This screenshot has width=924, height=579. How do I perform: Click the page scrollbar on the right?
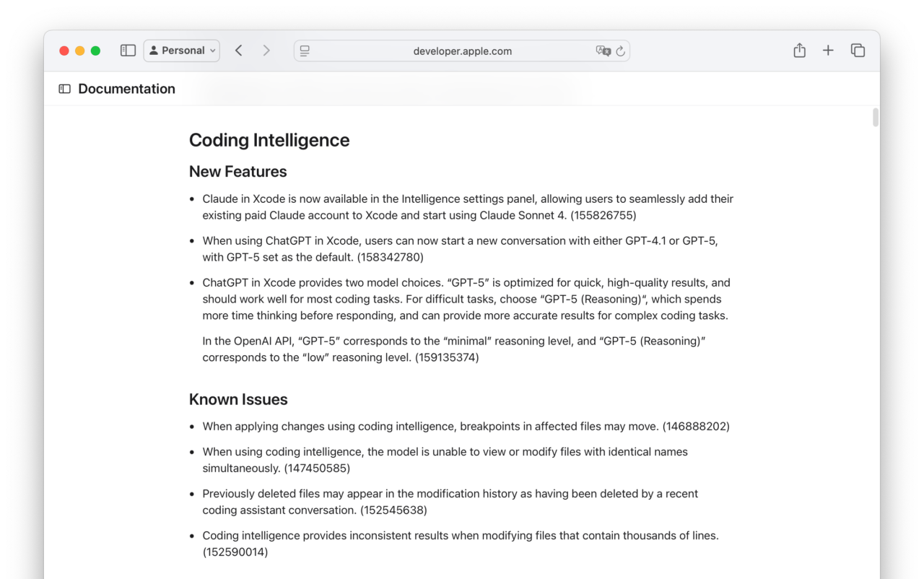pyautogui.click(x=874, y=118)
